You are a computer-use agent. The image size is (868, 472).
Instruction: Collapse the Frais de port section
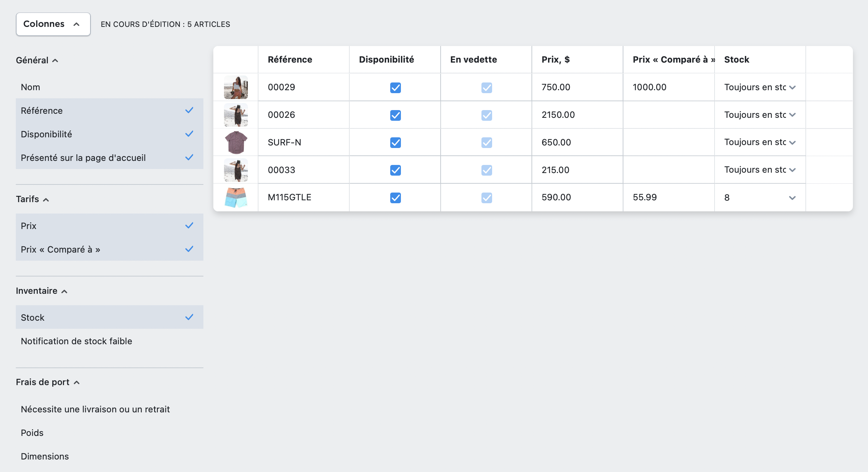coord(48,382)
